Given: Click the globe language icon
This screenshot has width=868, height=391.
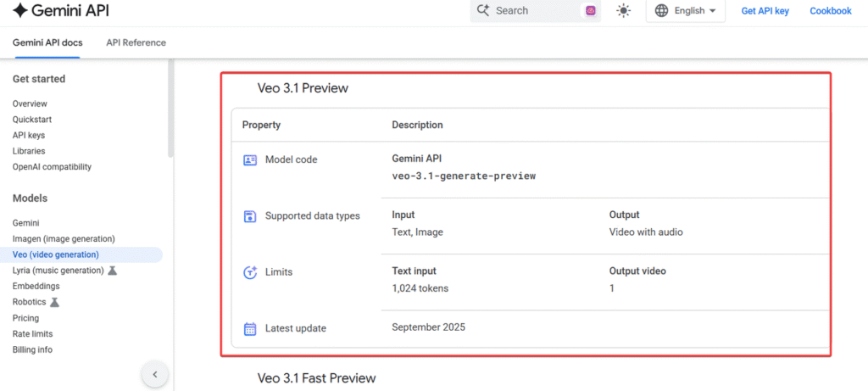Looking at the screenshot, I should click(662, 11).
